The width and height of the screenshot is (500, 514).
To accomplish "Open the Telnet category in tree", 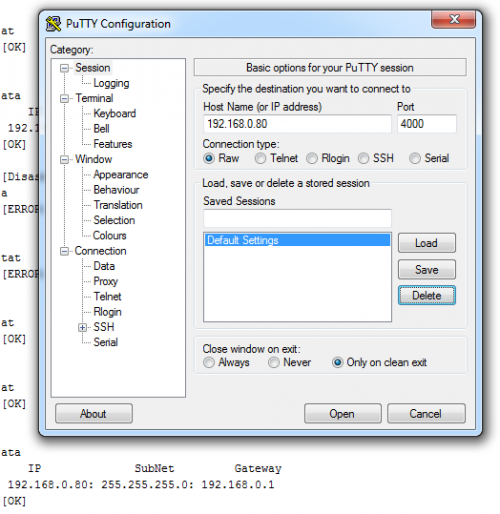I will pos(107,297).
